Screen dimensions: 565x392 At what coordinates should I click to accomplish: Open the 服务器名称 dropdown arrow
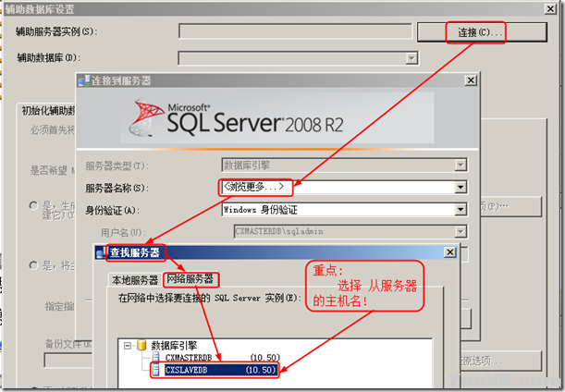(461, 188)
